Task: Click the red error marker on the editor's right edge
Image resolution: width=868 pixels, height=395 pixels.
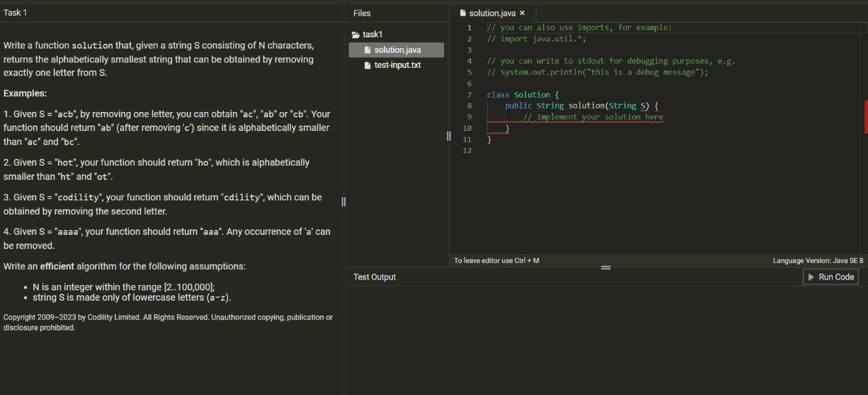Action: (866, 117)
